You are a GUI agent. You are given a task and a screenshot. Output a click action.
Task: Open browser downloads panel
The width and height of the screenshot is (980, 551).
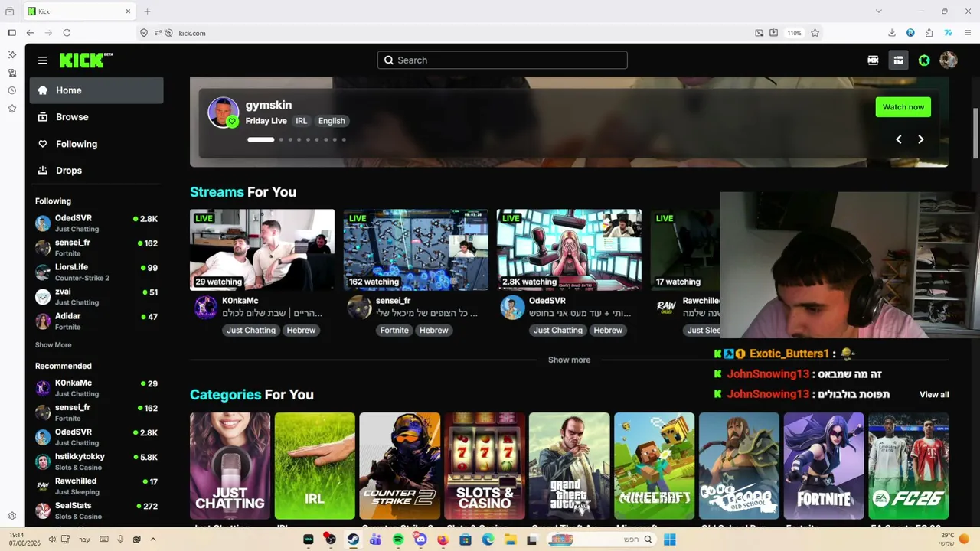892,33
